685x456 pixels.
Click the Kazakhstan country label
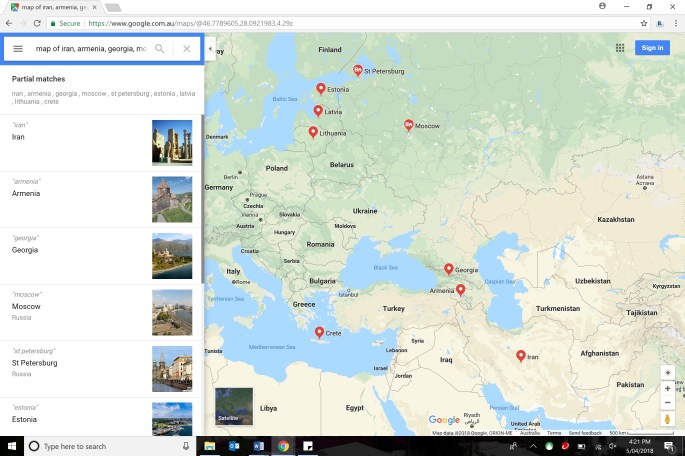(x=616, y=219)
